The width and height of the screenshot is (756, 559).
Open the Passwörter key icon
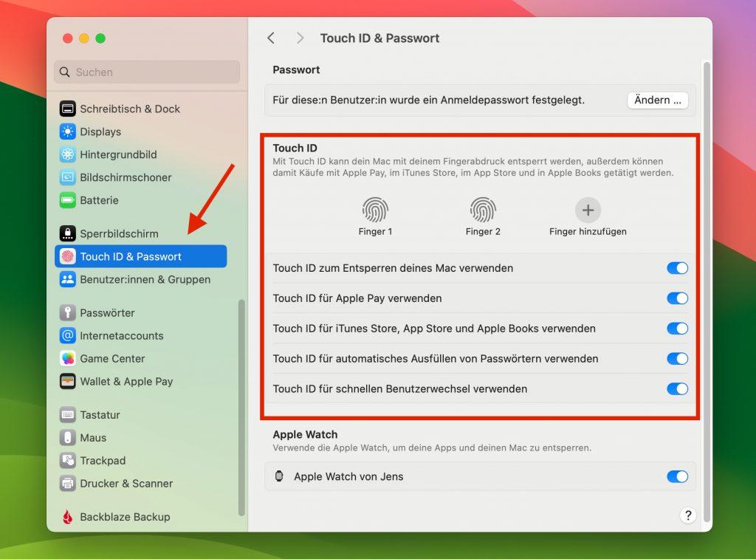(x=67, y=312)
